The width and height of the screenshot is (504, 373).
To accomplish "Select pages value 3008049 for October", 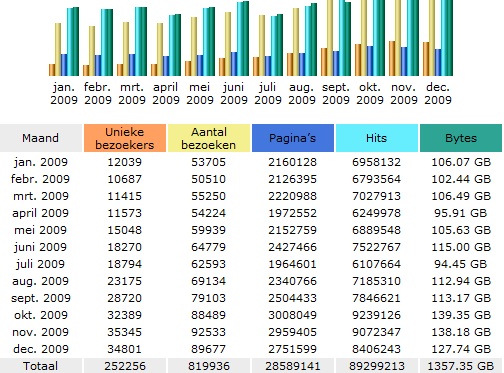I will click(293, 315).
